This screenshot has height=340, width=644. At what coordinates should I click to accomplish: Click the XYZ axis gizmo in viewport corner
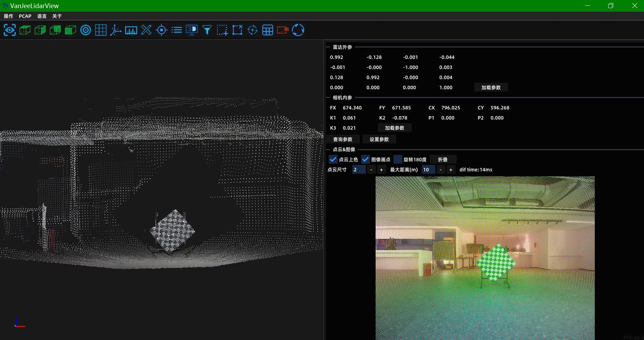19,322
